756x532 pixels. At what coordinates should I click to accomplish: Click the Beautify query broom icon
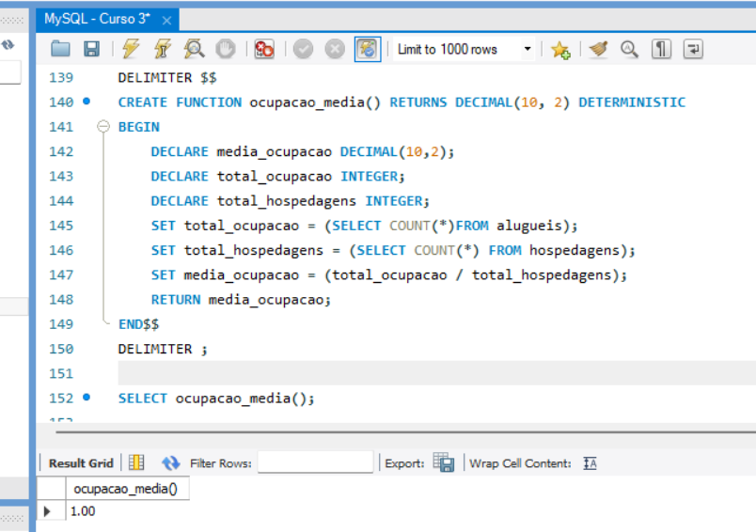point(598,50)
